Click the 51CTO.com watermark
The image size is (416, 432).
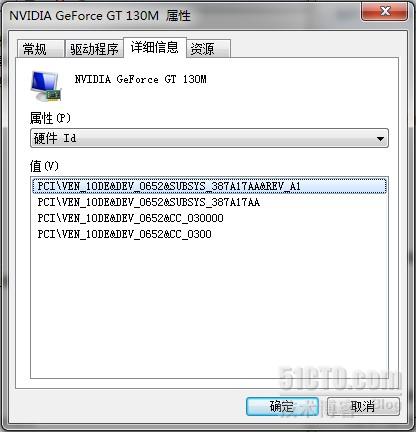tap(340, 379)
